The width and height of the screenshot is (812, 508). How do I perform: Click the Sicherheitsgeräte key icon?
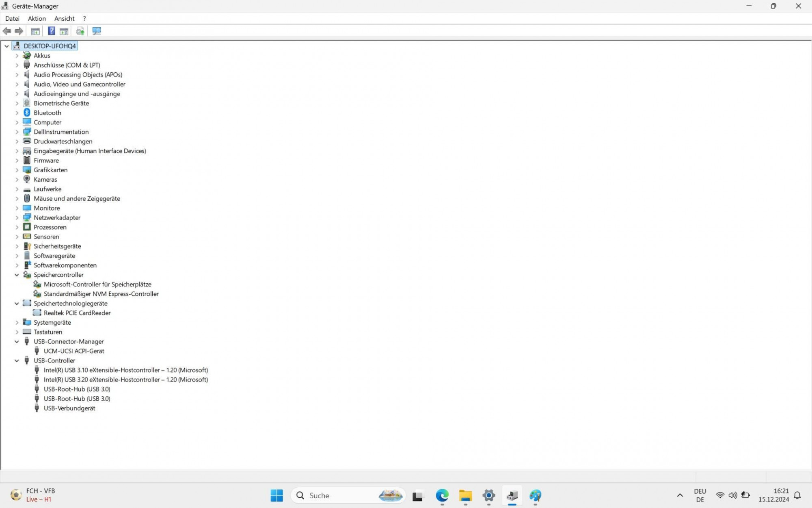pyautogui.click(x=27, y=246)
